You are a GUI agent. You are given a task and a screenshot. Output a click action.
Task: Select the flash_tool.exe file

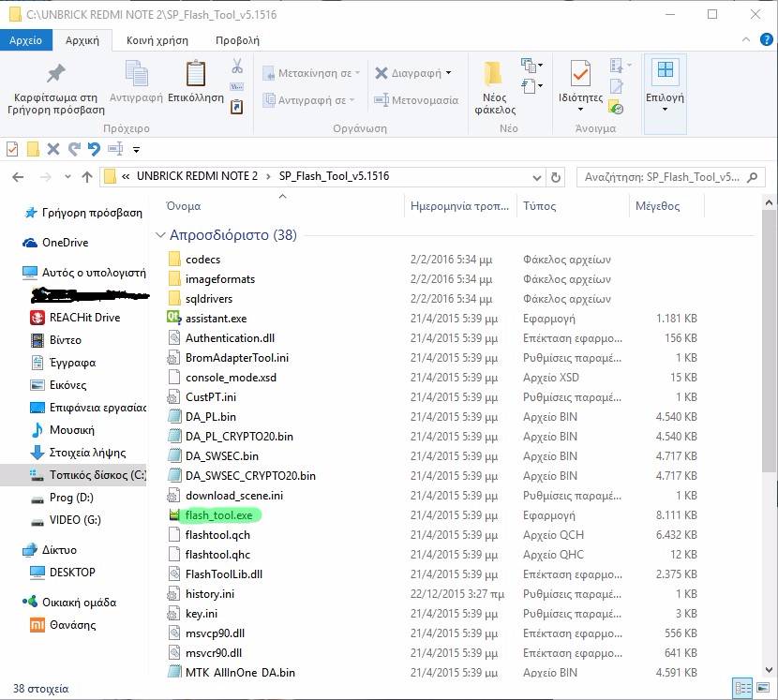pyautogui.click(x=220, y=515)
